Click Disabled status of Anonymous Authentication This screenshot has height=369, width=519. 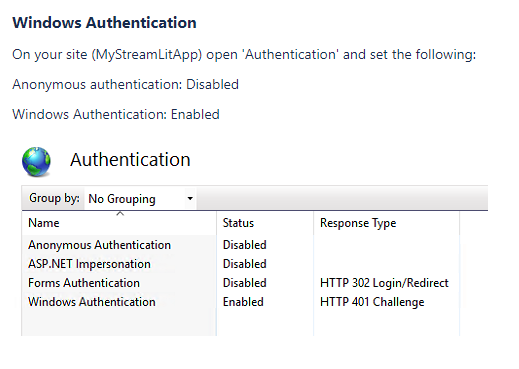tap(245, 245)
